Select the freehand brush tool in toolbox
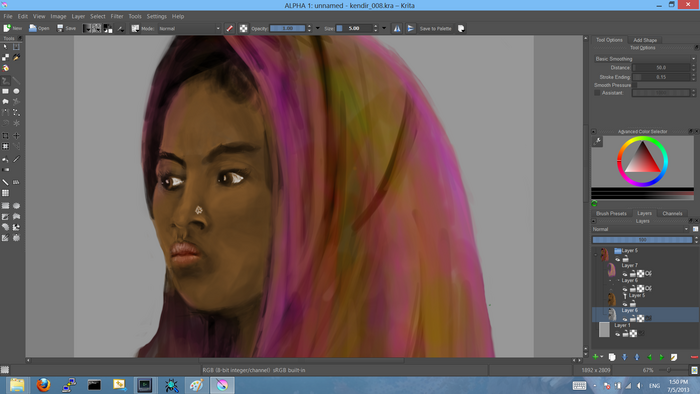Image resolution: width=700 pixels, height=394 pixels. pos(5,81)
